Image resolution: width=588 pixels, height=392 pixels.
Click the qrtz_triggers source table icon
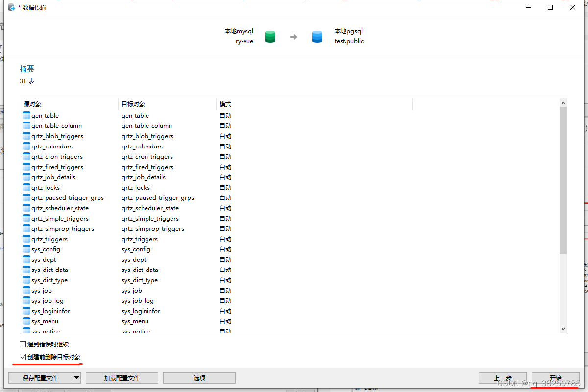(26, 239)
